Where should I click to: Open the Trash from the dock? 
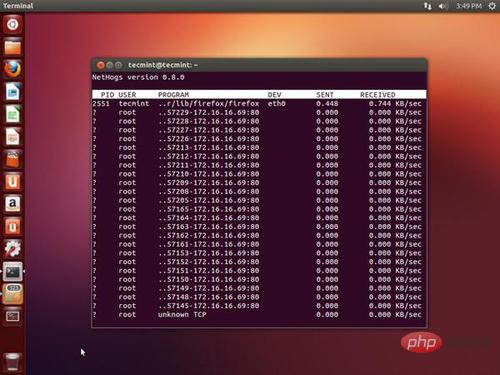click(x=13, y=362)
